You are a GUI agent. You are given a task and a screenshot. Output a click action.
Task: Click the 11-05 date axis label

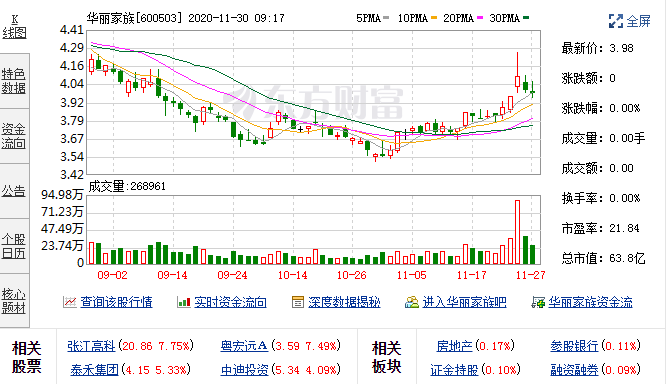[x=412, y=275]
